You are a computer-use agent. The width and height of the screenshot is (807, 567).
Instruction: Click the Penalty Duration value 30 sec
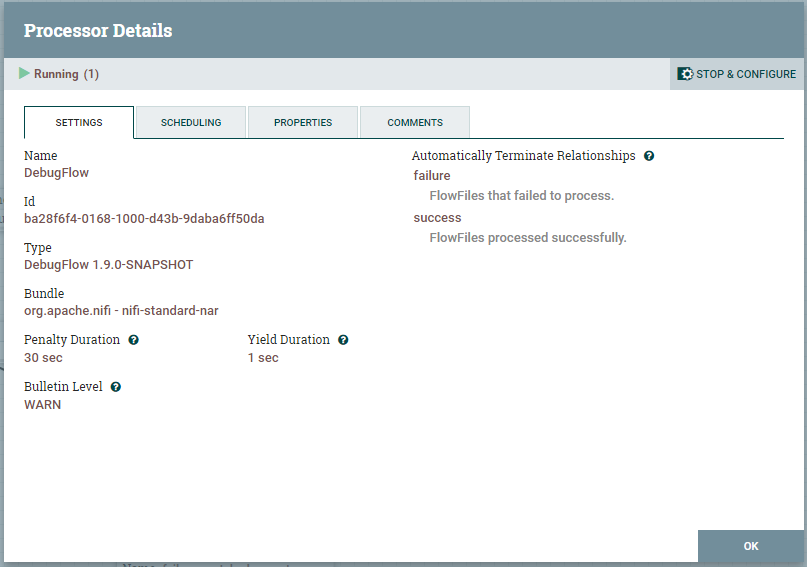click(43, 358)
